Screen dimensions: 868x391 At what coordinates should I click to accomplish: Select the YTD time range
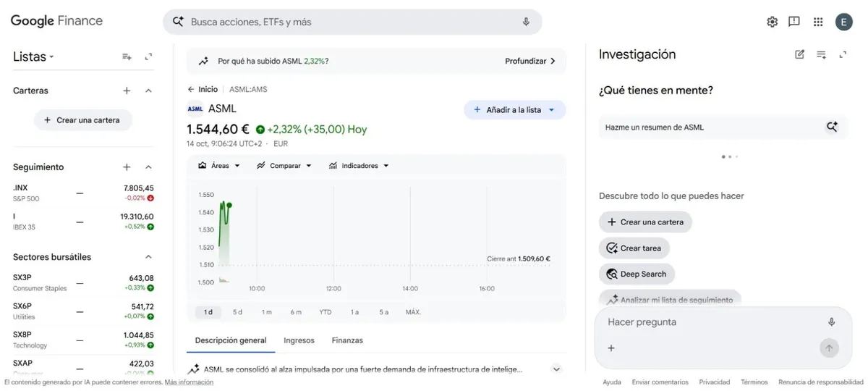(x=325, y=312)
